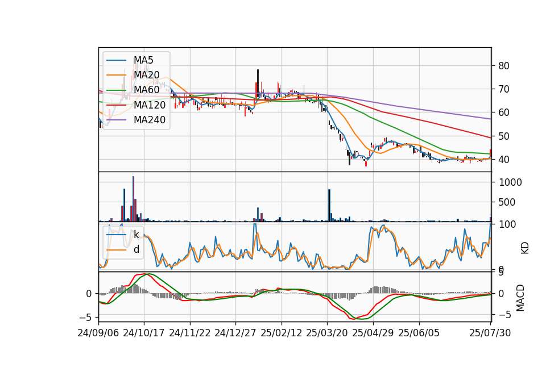Click the MA120 legend label

[x=150, y=105]
